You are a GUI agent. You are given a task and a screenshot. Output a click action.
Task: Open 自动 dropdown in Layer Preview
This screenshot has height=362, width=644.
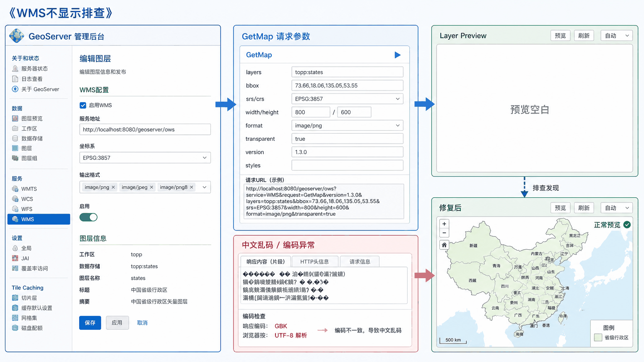click(x=616, y=36)
